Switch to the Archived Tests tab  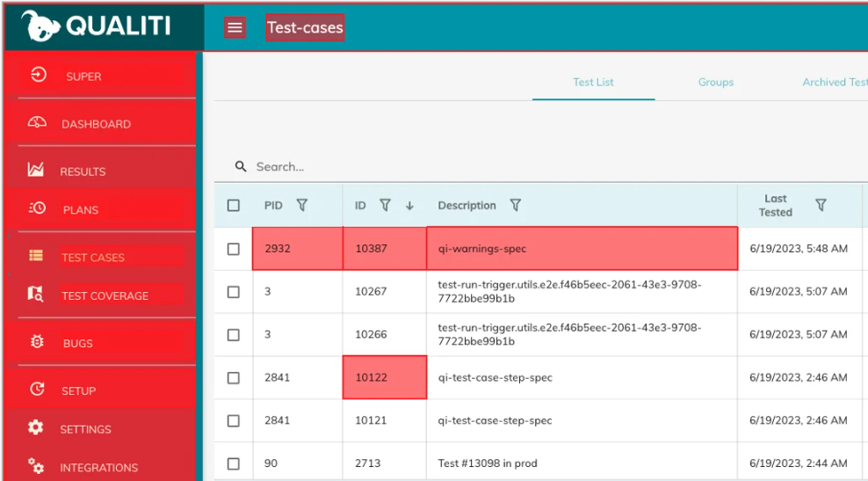(x=835, y=82)
